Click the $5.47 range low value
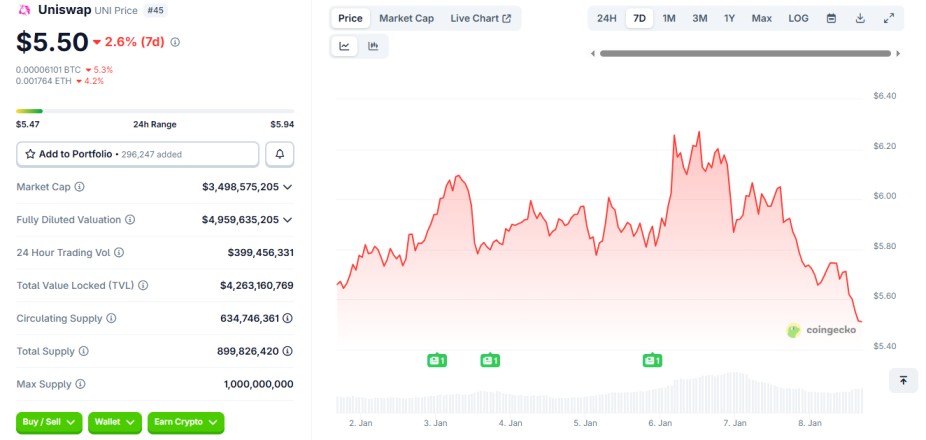926x440 pixels. [x=28, y=124]
